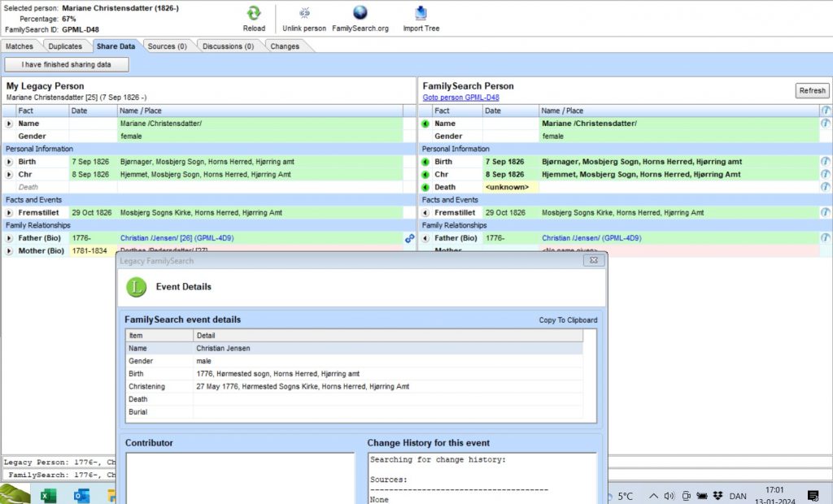Open Excel from the taskbar
Viewport: 833px width, 504px height.
point(48,496)
